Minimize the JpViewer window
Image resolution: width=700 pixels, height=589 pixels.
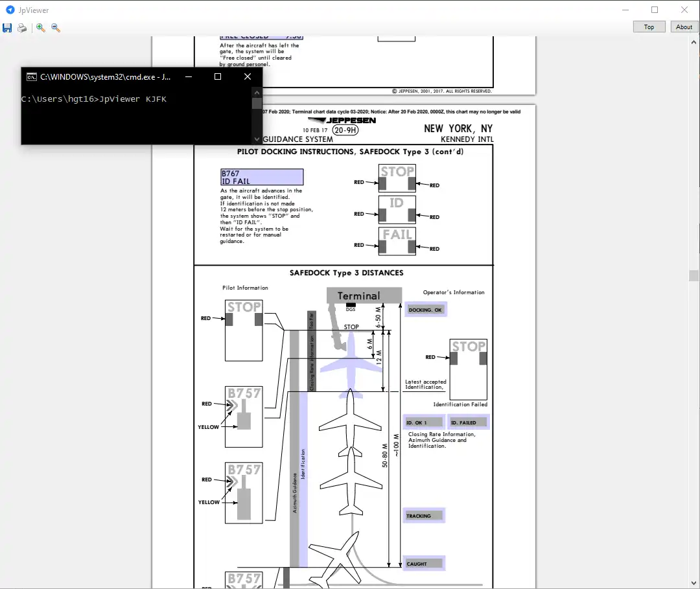click(625, 9)
